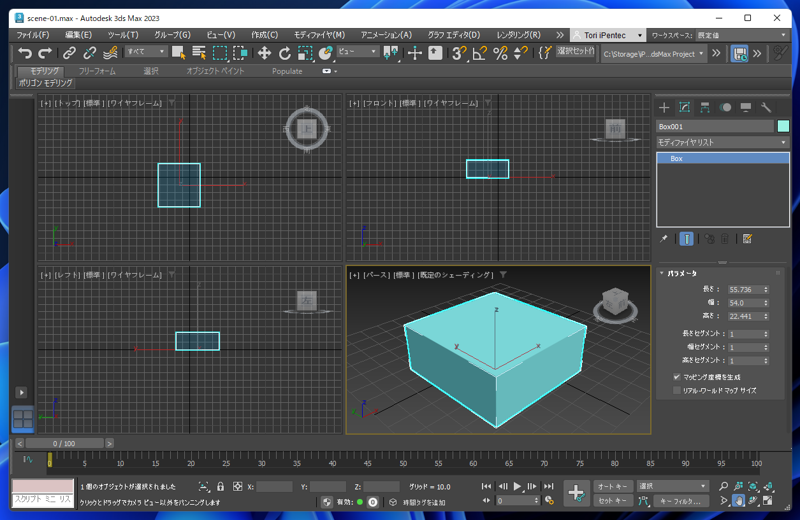Click the Length value field 55.736

coord(744,289)
